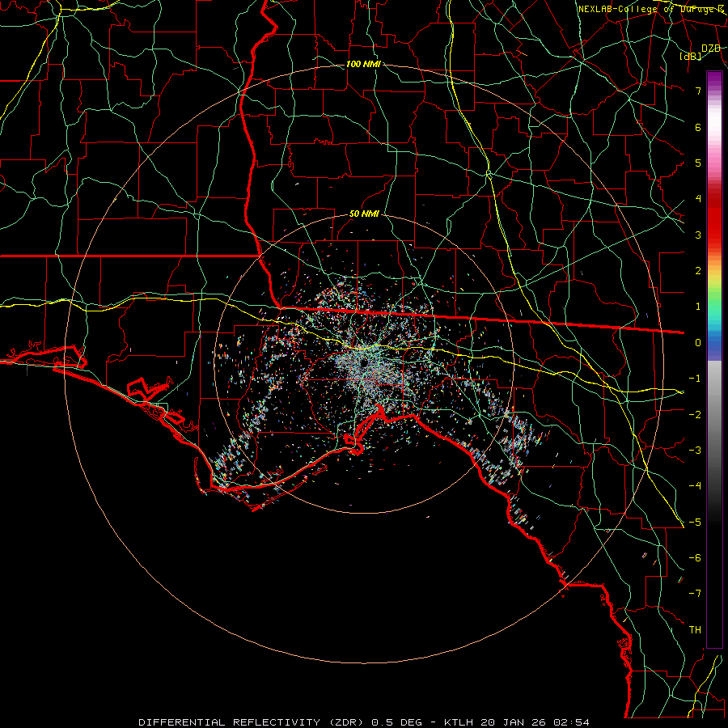Click the "-2" tick label on the color scale
728x728 pixels.
[695, 415]
